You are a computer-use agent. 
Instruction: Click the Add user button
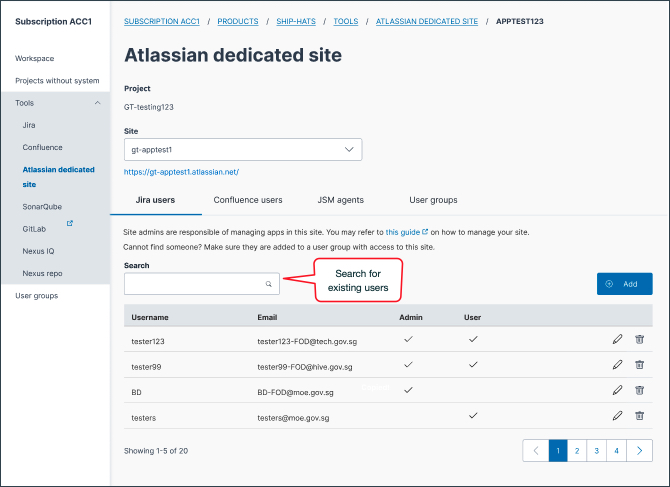(624, 284)
